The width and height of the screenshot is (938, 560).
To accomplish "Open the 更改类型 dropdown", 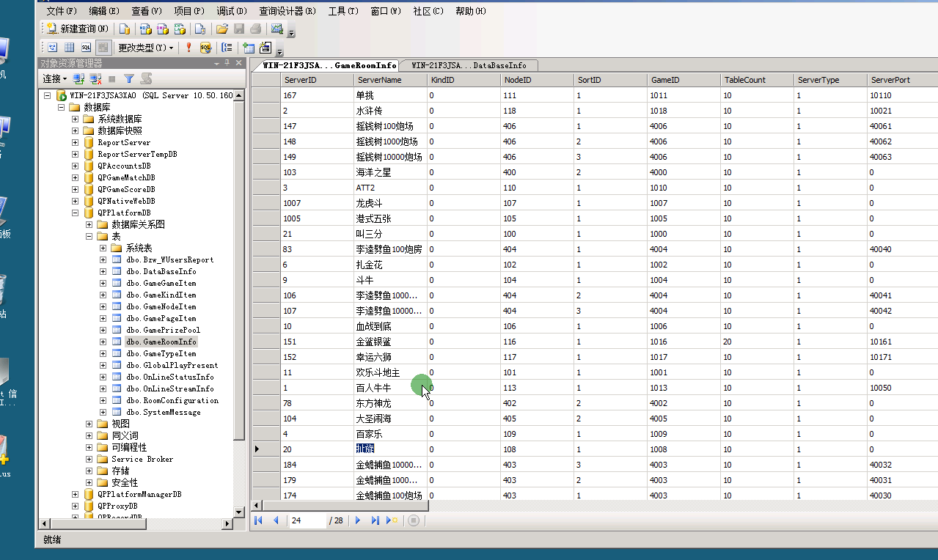I will coord(146,47).
